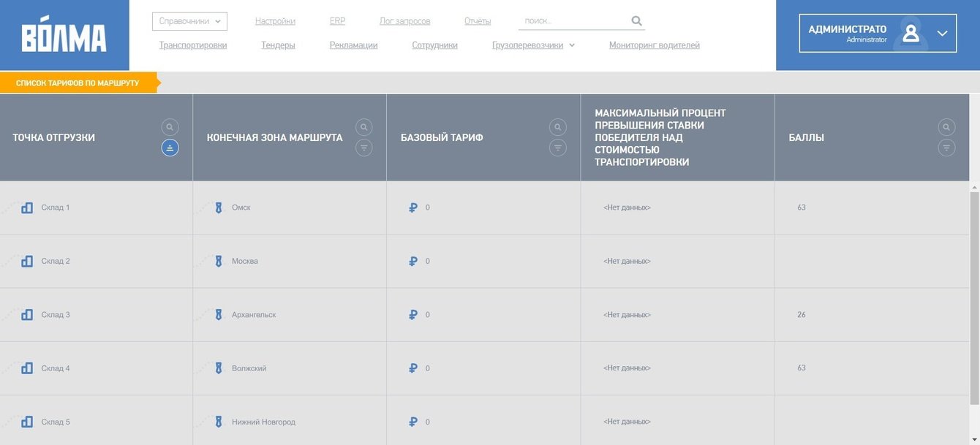
Task: Click the ruble icon in Склад 3 row
Action: point(413,315)
